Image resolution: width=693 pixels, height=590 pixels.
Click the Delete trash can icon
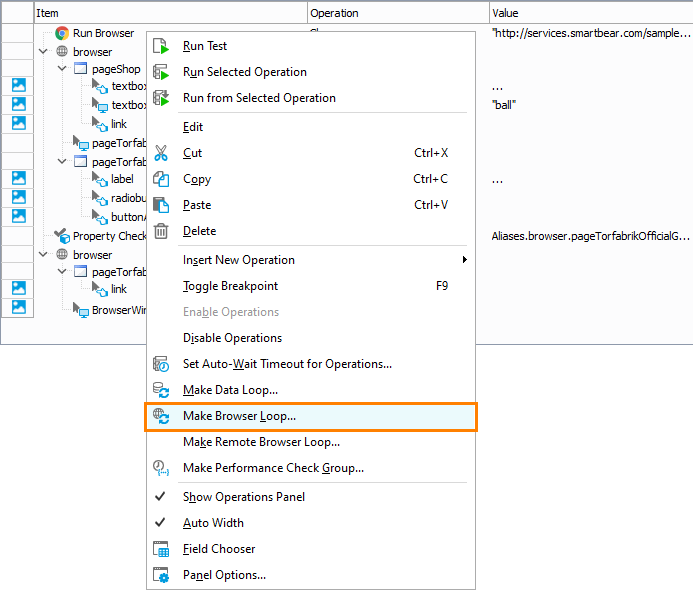[x=161, y=231]
